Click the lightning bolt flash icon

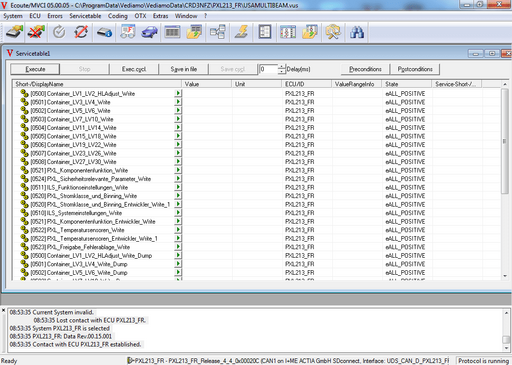(x=241, y=32)
